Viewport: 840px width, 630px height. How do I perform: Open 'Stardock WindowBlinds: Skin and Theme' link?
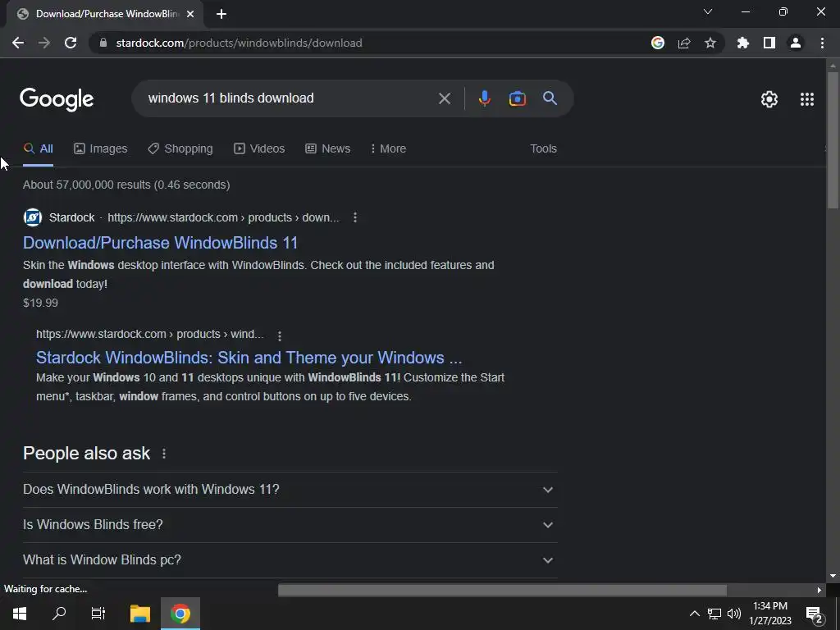[249, 358]
